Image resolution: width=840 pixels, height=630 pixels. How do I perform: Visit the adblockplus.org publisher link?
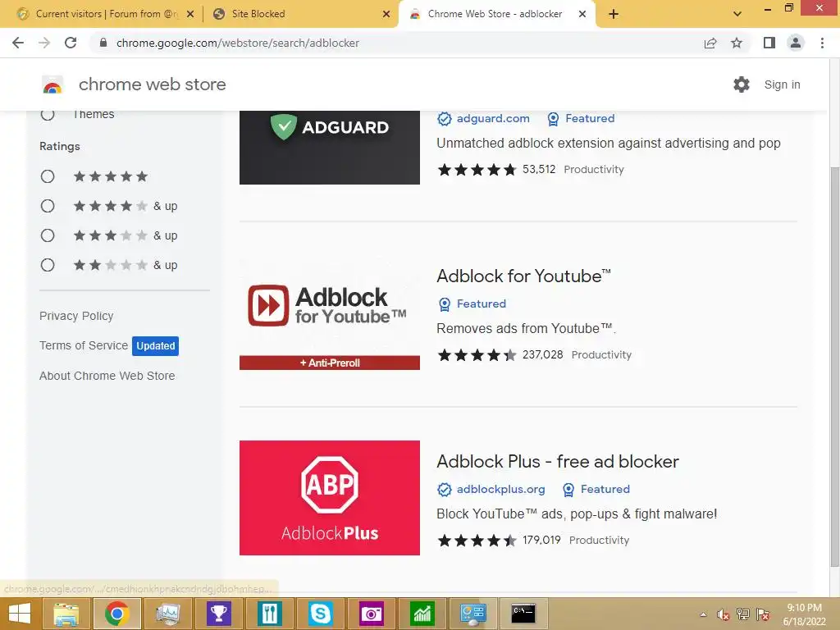pyautogui.click(x=500, y=489)
